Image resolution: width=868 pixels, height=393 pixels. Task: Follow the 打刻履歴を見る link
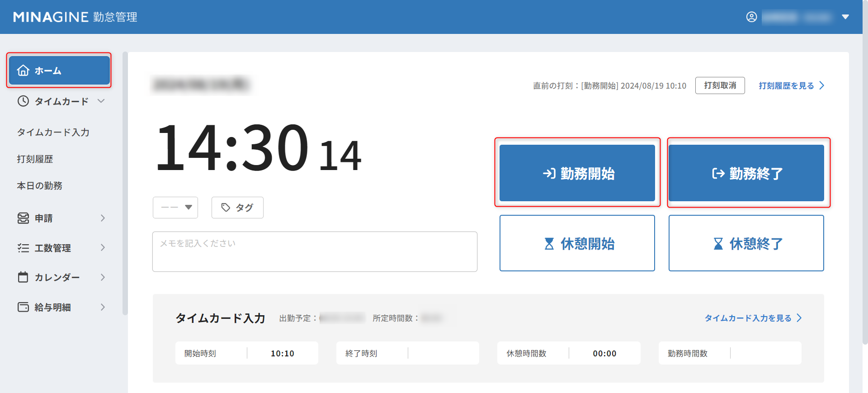coord(791,85)
